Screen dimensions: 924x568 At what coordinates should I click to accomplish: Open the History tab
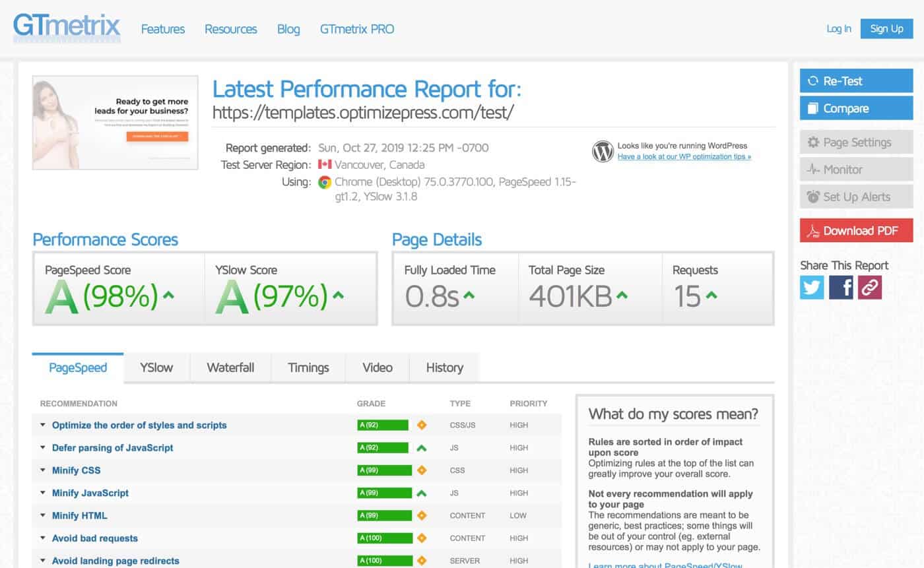point(444,368)
